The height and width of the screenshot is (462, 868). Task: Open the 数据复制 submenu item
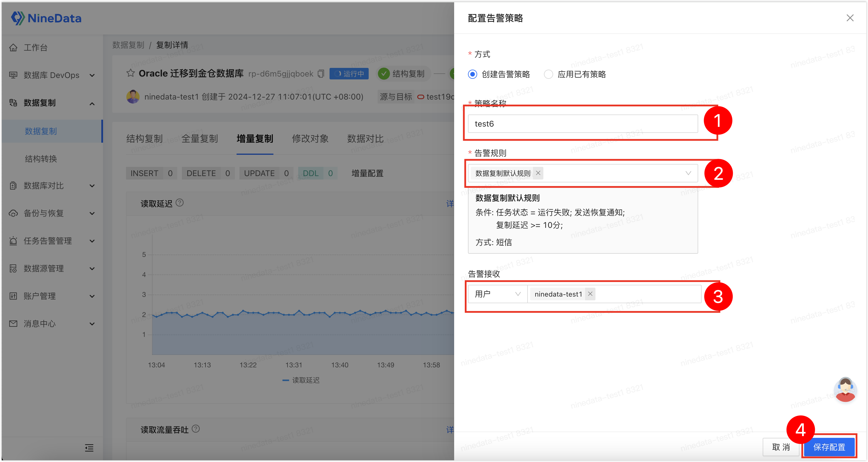tap(52, 131)
